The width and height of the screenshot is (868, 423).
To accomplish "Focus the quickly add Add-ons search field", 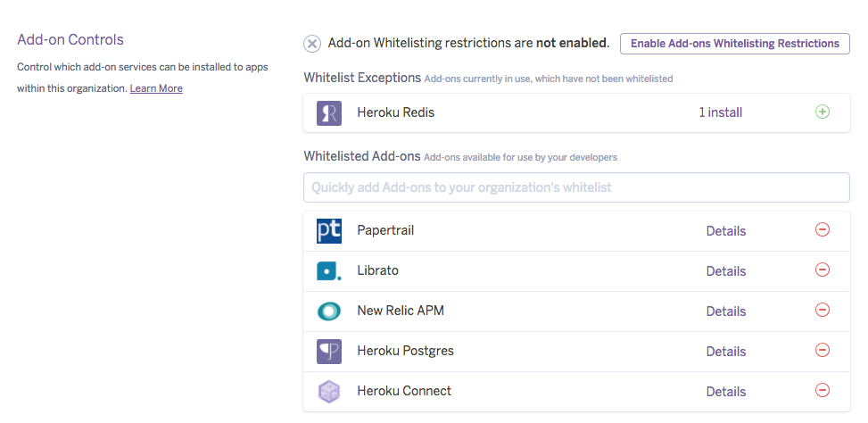I will pyautogui.click(x=576, y=187).
